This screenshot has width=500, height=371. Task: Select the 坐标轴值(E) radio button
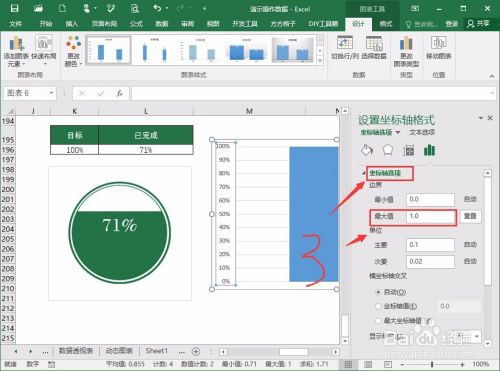click(x=378, y=306)
